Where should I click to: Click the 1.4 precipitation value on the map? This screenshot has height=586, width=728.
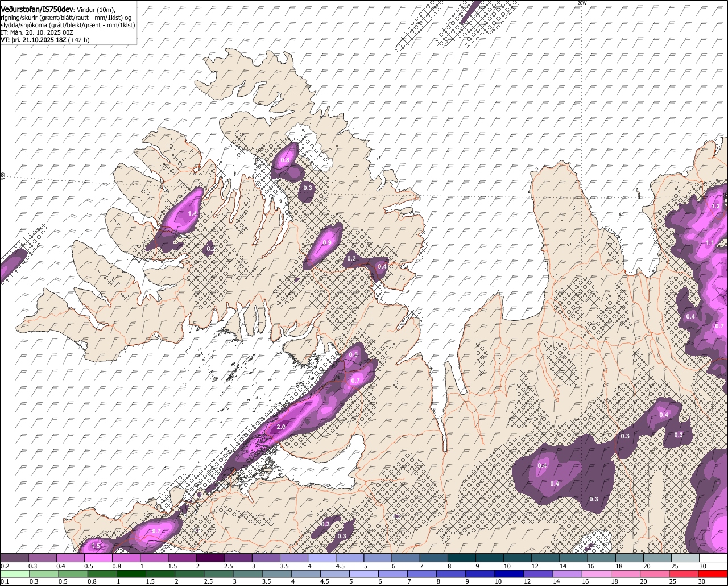(193, 213)
